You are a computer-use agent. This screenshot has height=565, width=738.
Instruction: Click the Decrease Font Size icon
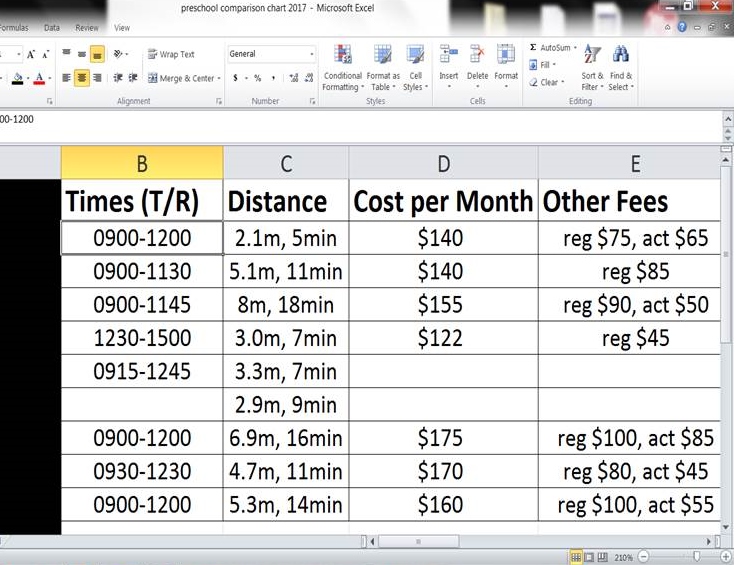pos(46,55)
